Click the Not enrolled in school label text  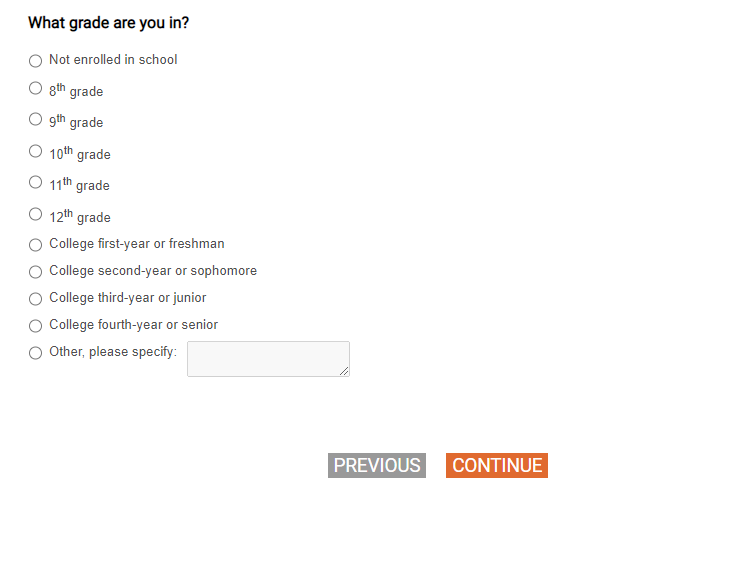[x=113, y=60]
